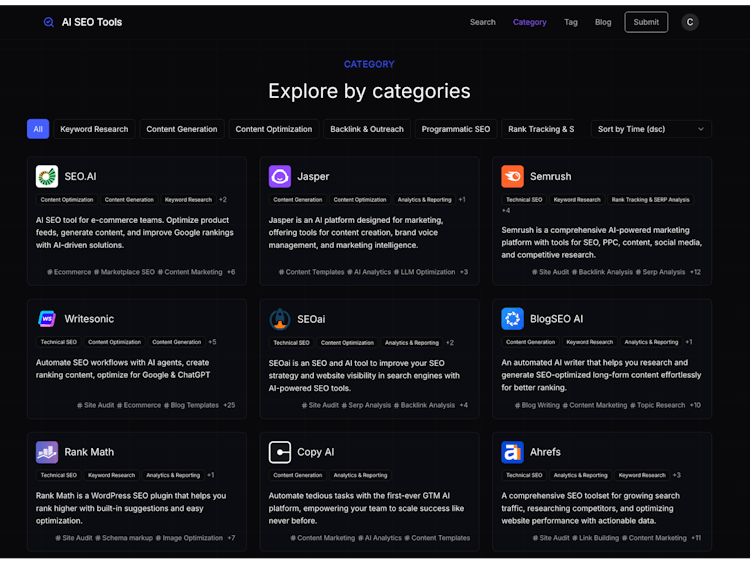Screen dimensions: 750x563
Task: Select the All category filter
Action: pyautogui.click(x=38, y=129)
